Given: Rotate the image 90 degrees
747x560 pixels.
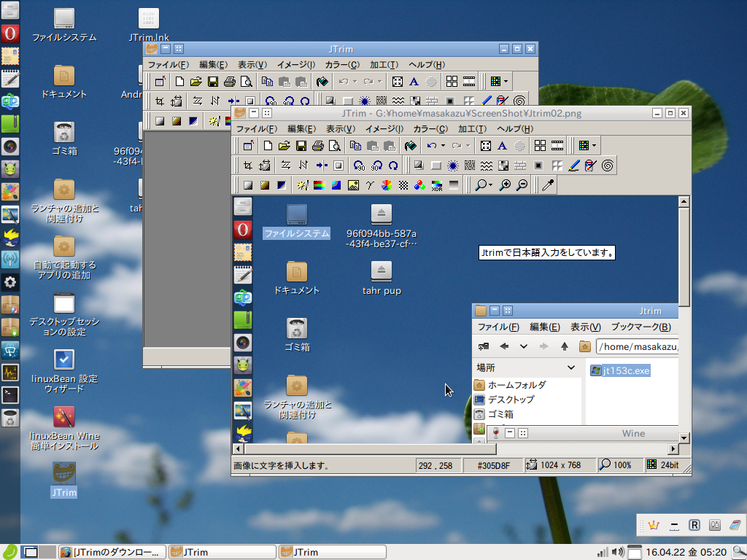Looking at the screenshot, I should 358,166.
